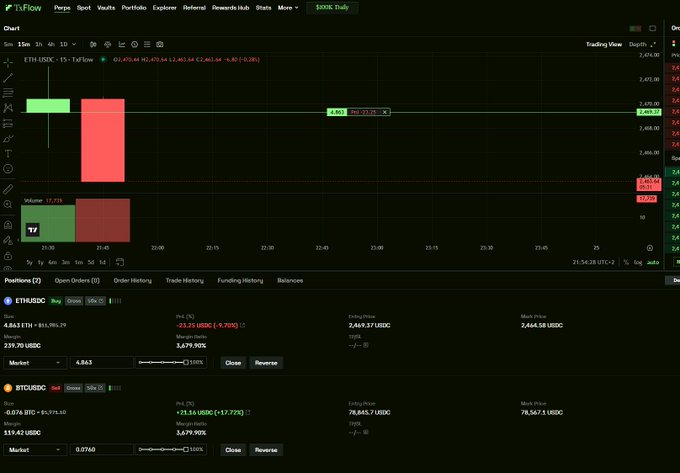Image resolution: width=680 pixels, height=473 pixels.
Task: Click the chart scale settings gear icon
Action: (x=650, y=248)
